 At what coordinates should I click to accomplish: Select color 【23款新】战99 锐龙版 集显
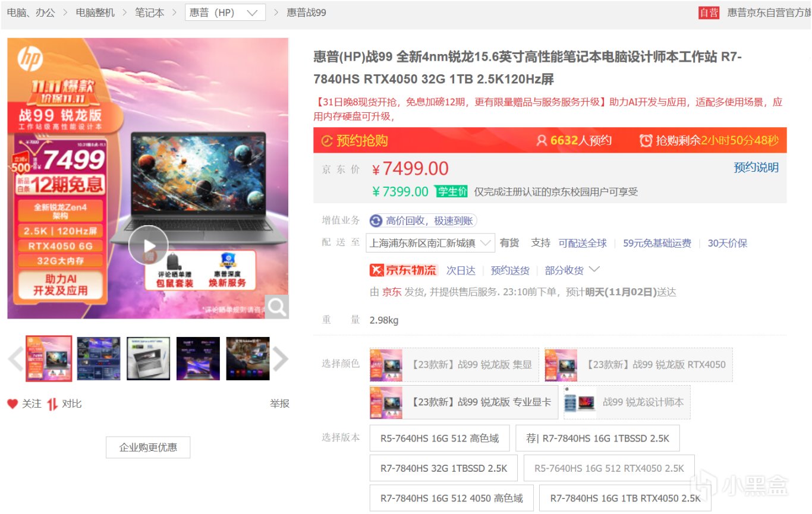454,365
